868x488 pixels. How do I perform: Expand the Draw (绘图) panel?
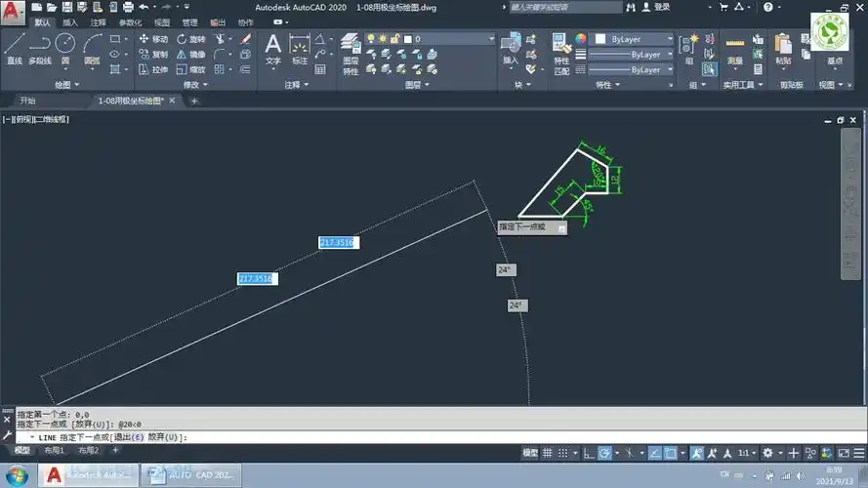[68, 85]
